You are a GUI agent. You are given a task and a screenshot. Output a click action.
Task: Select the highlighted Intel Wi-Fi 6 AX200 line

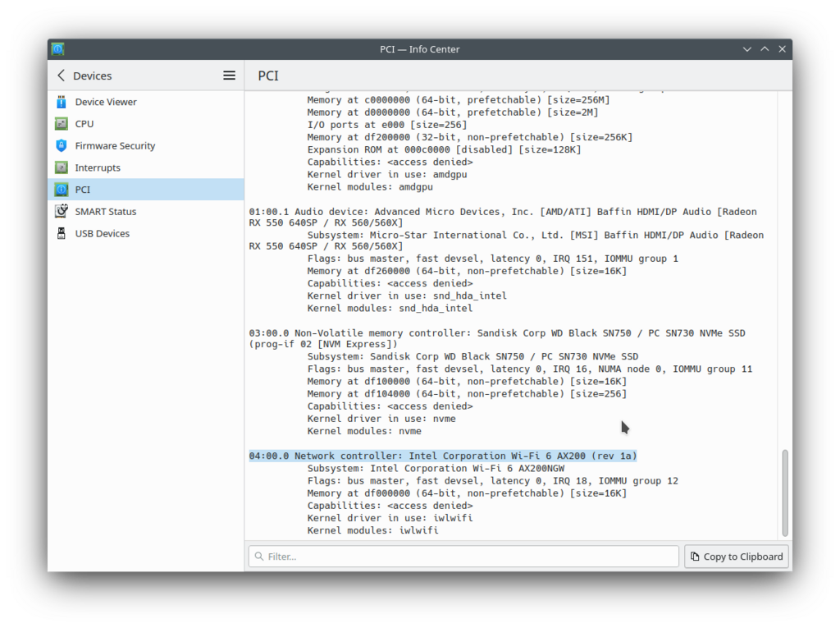click(443, 456)
